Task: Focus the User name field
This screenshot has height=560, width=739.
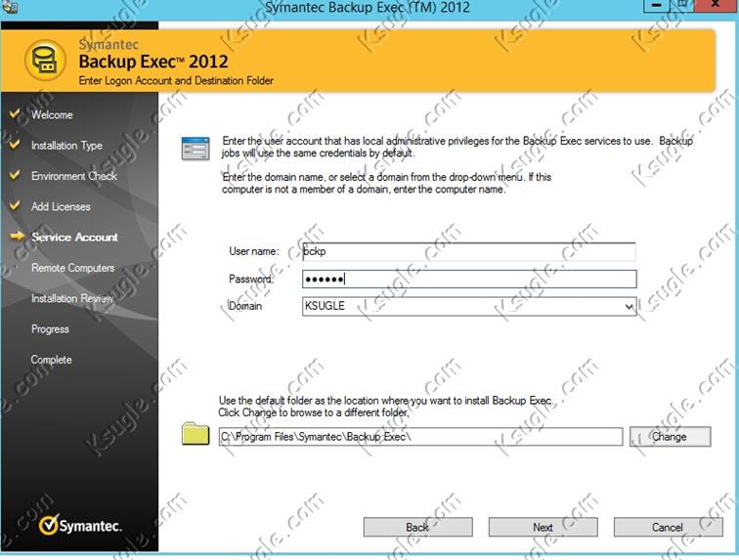Action: coord(469,251)
